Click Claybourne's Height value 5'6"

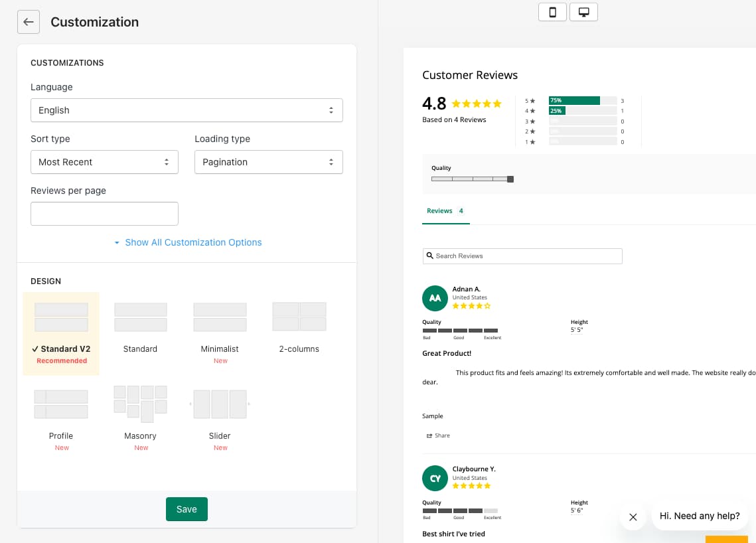coord(577,510)
